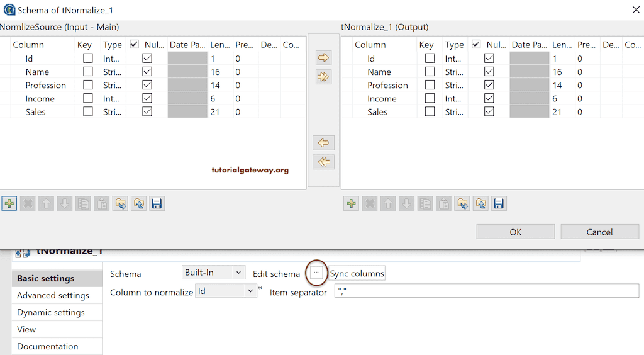Toggle Key checkbox for output Sales row
Viewport: 644px width, 355px height.
[430, 111]
